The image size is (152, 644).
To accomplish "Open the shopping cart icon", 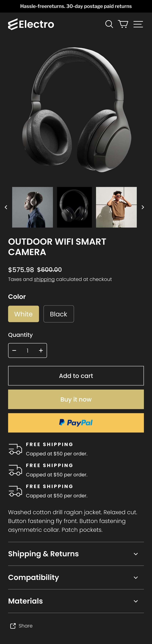I will pos(123,24).
